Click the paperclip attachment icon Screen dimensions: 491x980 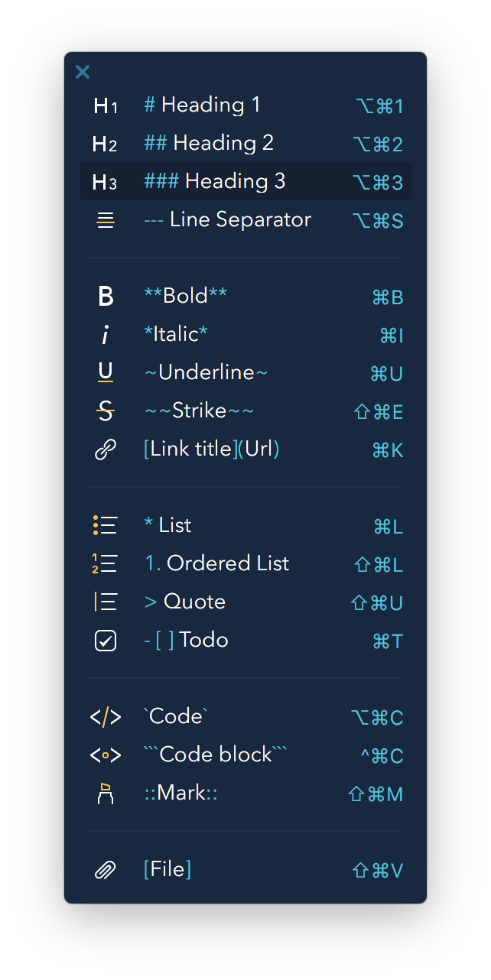(106, 870)
